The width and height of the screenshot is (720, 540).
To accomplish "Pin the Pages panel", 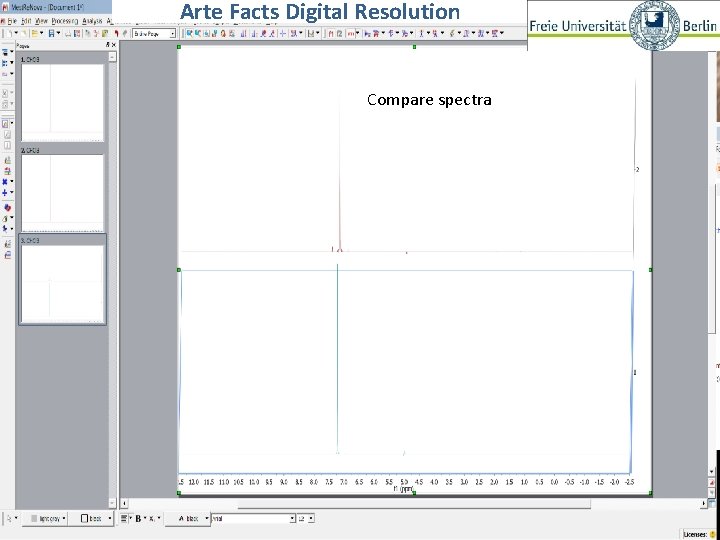I will [107, 45].
